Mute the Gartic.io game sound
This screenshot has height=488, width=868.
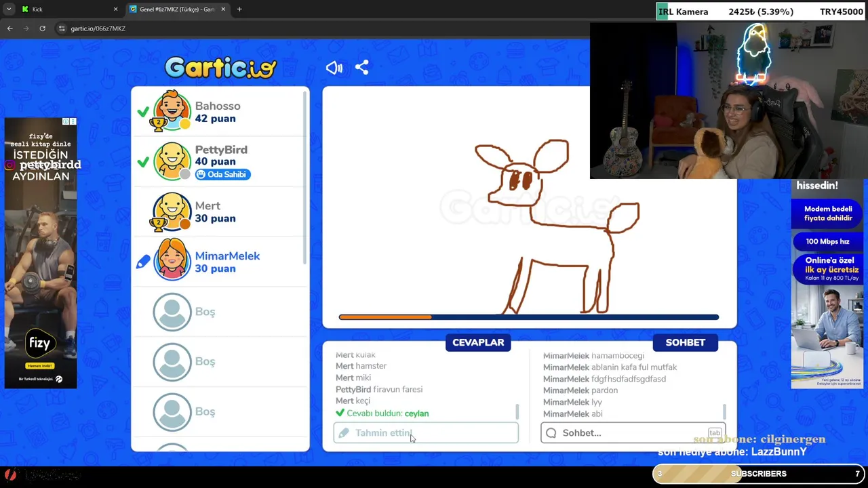(334, 68)
